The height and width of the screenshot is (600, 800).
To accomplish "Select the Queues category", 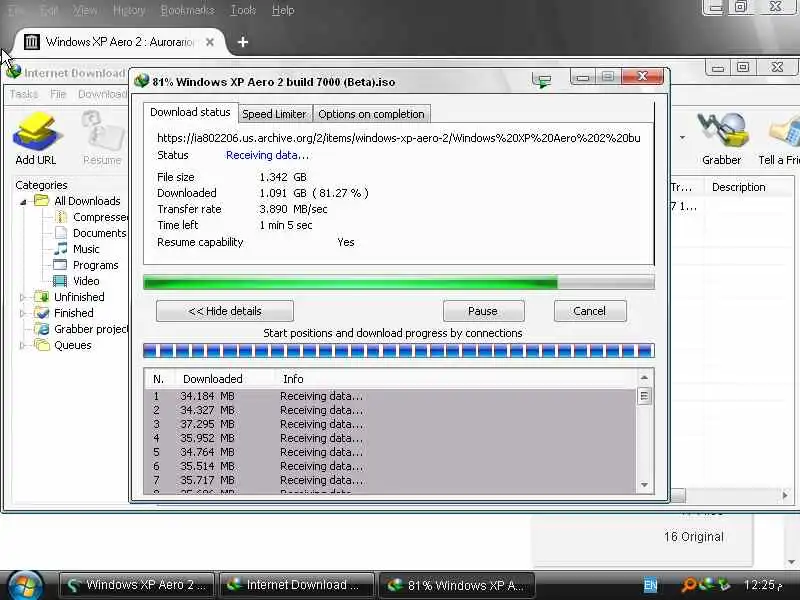I will 72,345.
